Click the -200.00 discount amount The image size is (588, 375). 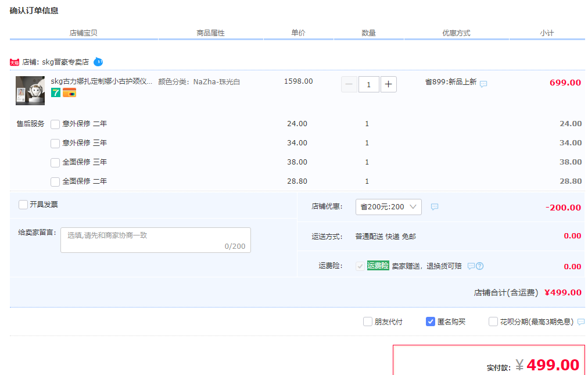[563, 208]
